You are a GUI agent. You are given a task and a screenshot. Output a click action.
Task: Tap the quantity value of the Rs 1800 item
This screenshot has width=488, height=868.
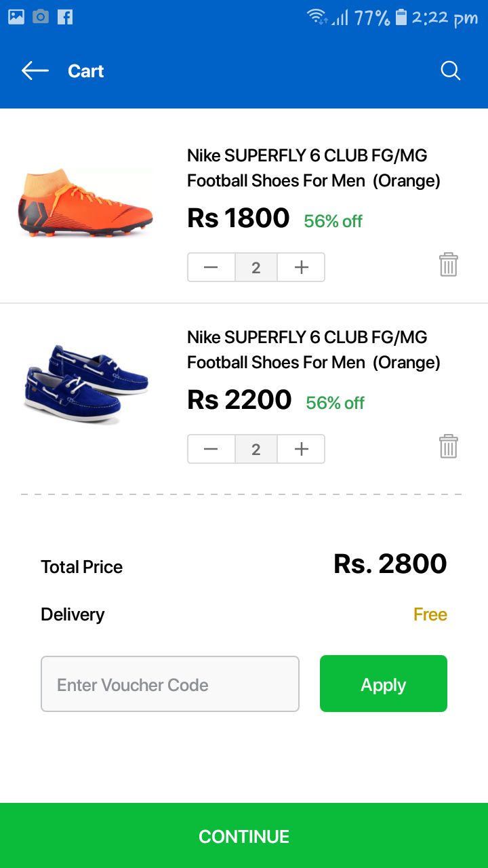tap(256, 267)
